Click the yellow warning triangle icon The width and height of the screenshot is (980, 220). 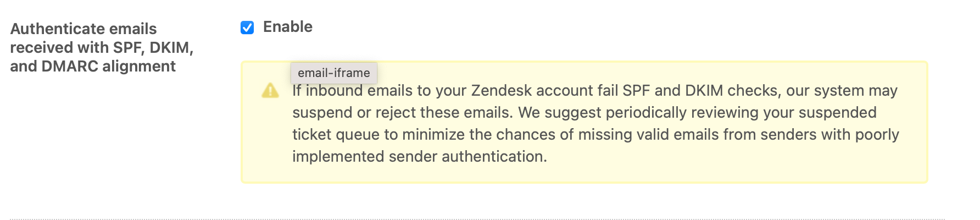pyautogui.click(x=270, y=90)
